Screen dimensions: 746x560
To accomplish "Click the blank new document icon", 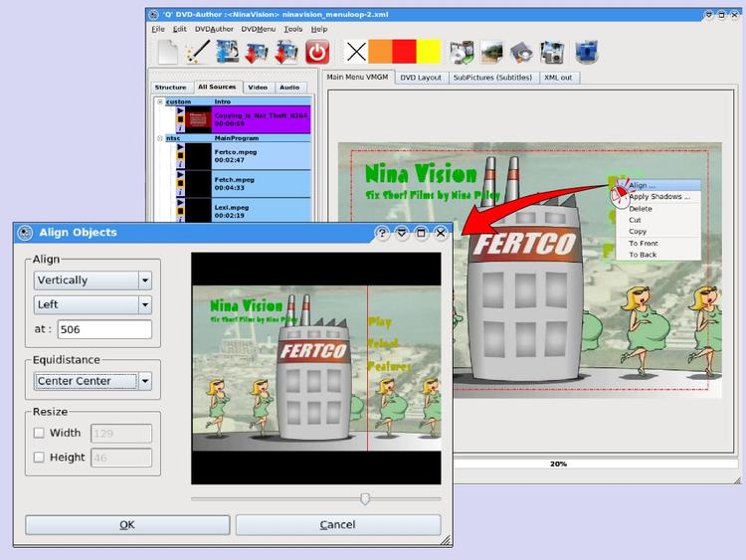I will point(167,52).
